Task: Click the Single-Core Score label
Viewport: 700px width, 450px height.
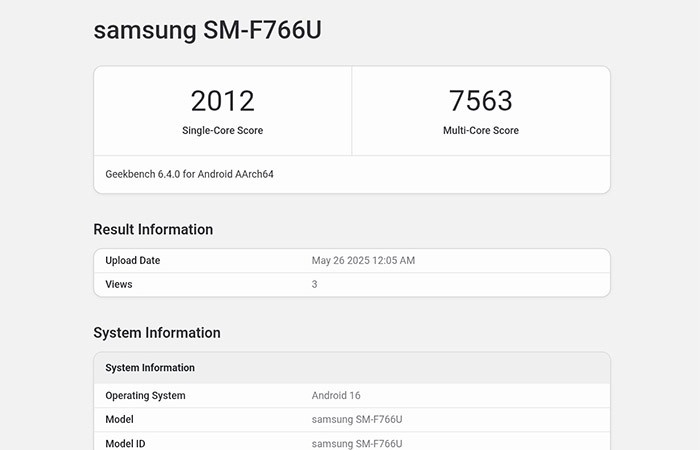Action: pos(222,130)
